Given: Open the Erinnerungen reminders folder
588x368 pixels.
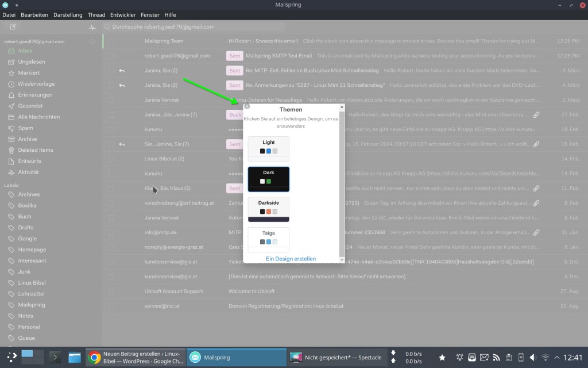Looking at the screenshot, I should pyautogui.click(x=35, y=95).
